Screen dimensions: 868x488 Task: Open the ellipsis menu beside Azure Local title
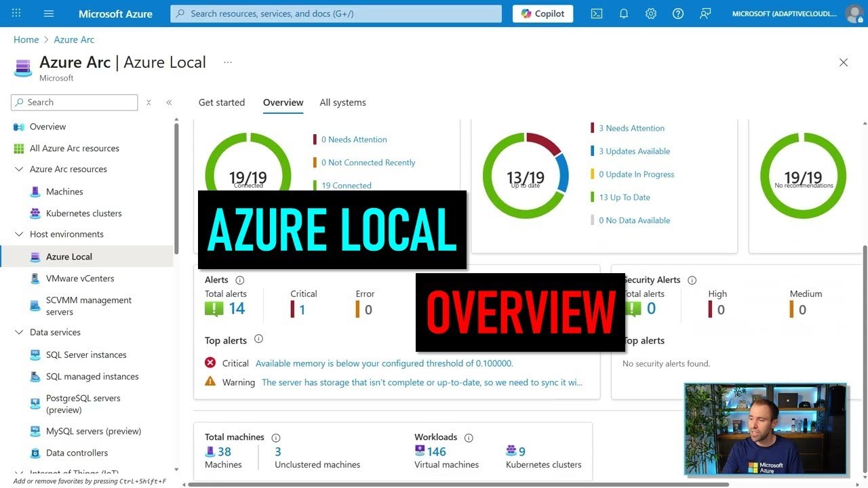point(228,62)
